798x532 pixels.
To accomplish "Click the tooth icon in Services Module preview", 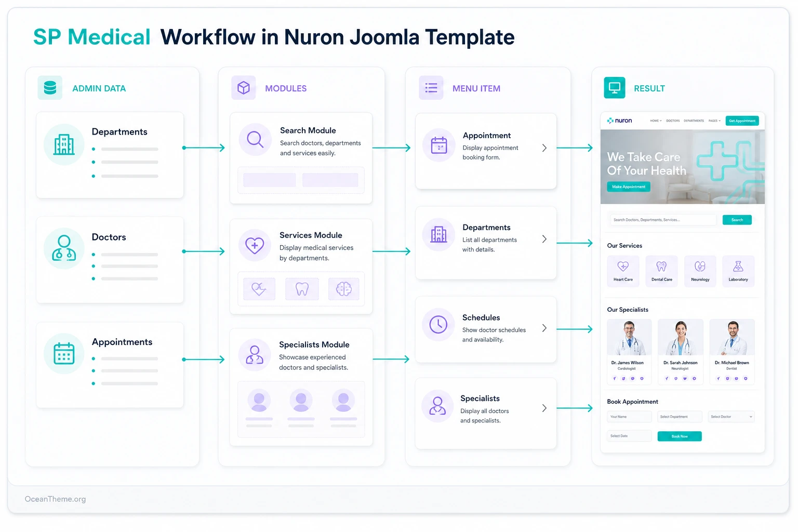I will pos(302,289).
